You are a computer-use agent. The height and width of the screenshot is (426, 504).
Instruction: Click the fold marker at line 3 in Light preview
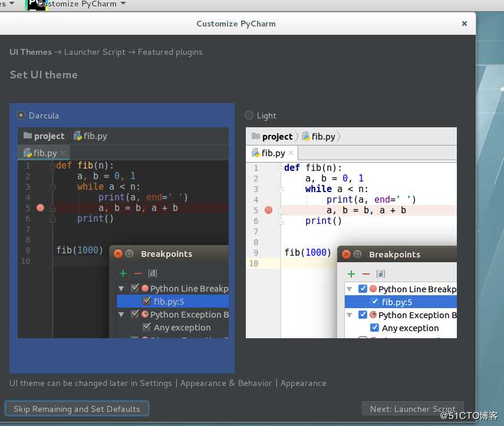click(281, 190)
